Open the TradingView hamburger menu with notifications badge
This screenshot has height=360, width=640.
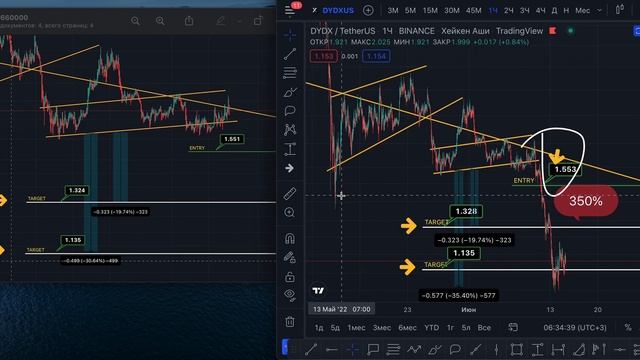point(291,9)
